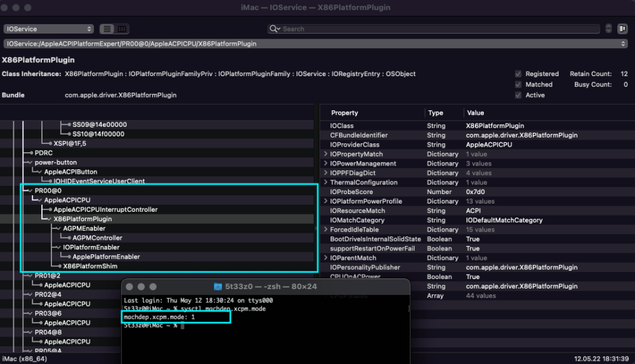
Task: Select the IOMatchCategory property row
Action: [478, 220]
